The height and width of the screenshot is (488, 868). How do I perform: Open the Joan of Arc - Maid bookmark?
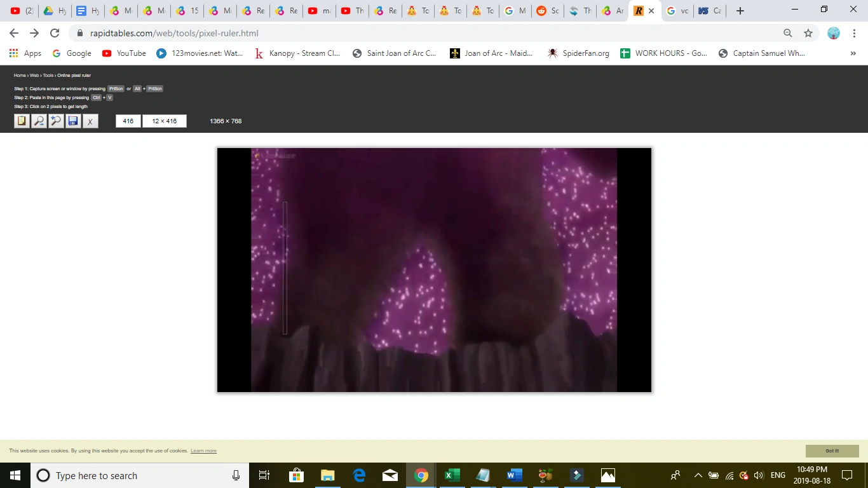click(491, 53)
